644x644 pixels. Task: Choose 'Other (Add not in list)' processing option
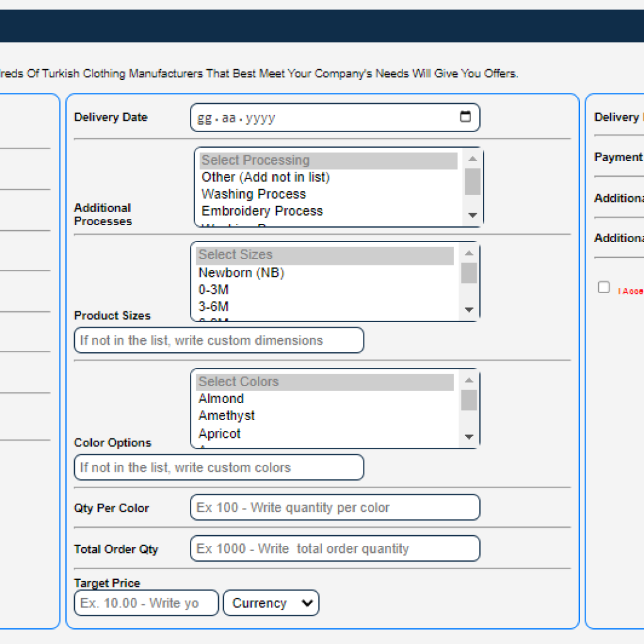pyautogui.click(x=265, y=177)
